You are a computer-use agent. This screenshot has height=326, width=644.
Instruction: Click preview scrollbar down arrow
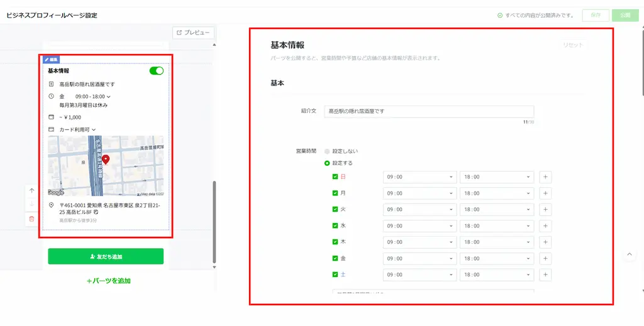point(214,268)
